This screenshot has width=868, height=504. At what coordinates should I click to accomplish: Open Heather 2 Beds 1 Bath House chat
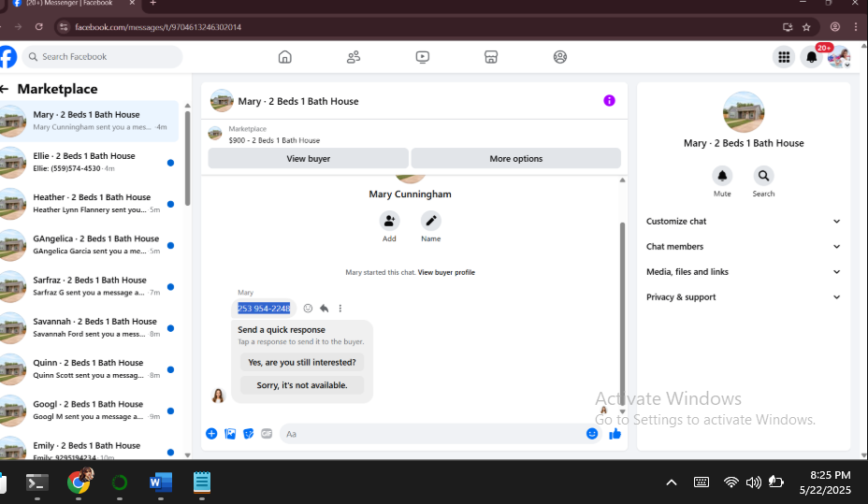tap(89, 204)
